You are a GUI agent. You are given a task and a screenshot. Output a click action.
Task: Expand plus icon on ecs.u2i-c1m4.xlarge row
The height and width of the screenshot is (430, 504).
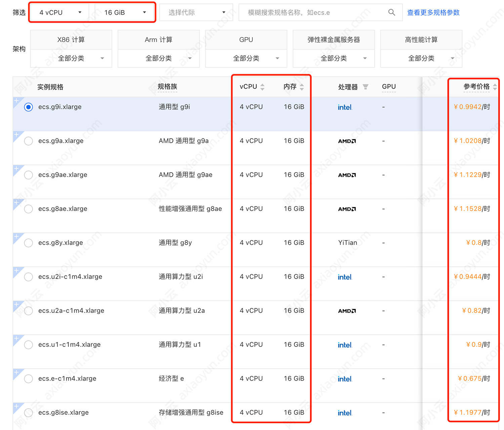16,270
